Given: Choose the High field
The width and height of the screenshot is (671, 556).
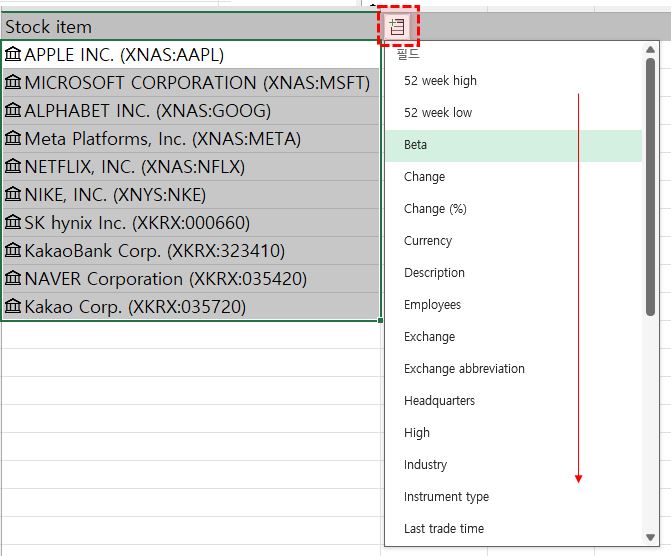Looking at the screenshot, I should pos(514,433).
